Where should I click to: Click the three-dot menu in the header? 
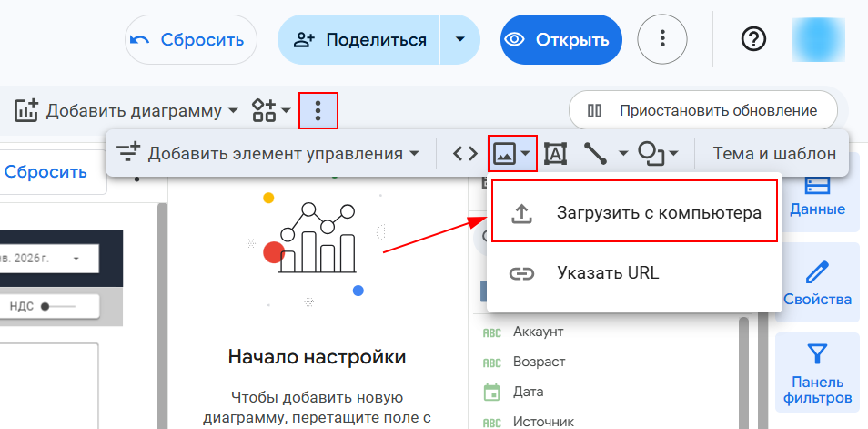(662, 39)
